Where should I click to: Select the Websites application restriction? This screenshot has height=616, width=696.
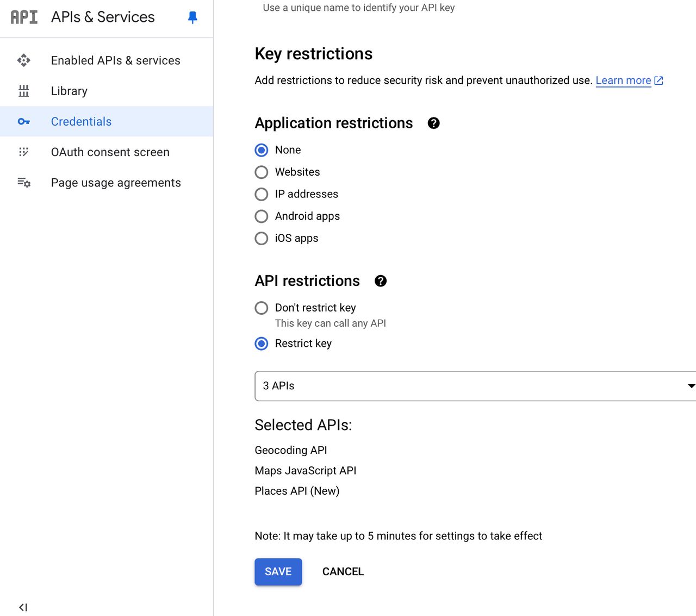click(262, 172)
